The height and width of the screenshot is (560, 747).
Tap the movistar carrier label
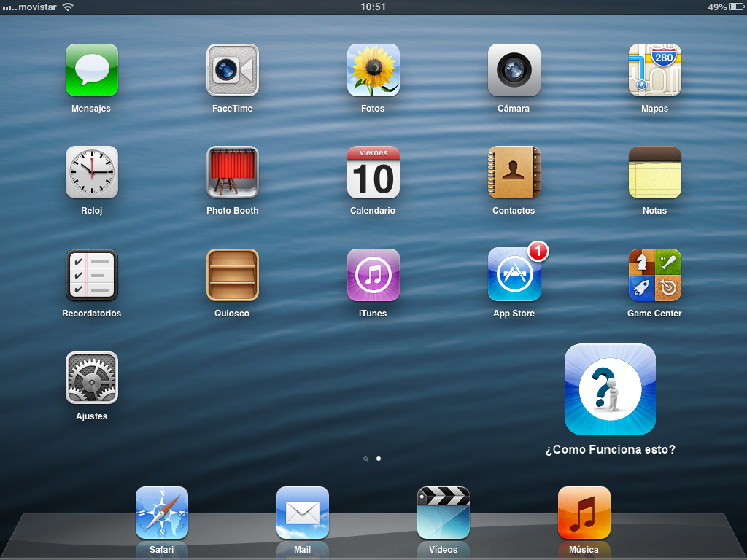38,7
